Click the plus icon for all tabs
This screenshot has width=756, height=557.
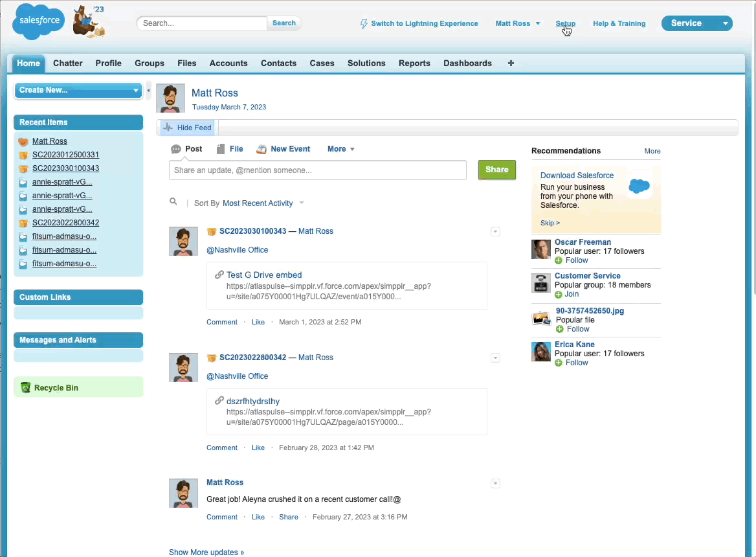[x=511, y=63]
